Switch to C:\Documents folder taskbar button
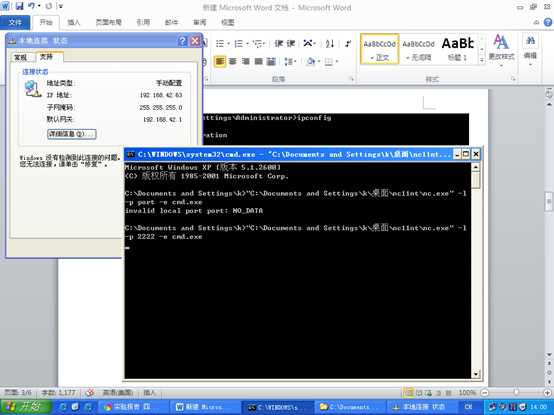554x415 pixels. point(350,407)
